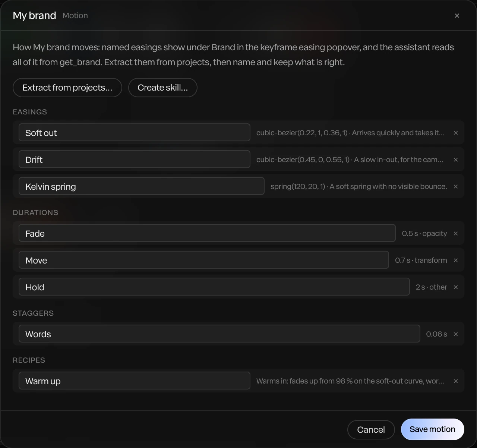Remove the Fade duration
The width and height of the screenshot is (477, 448).
(455, 233)
